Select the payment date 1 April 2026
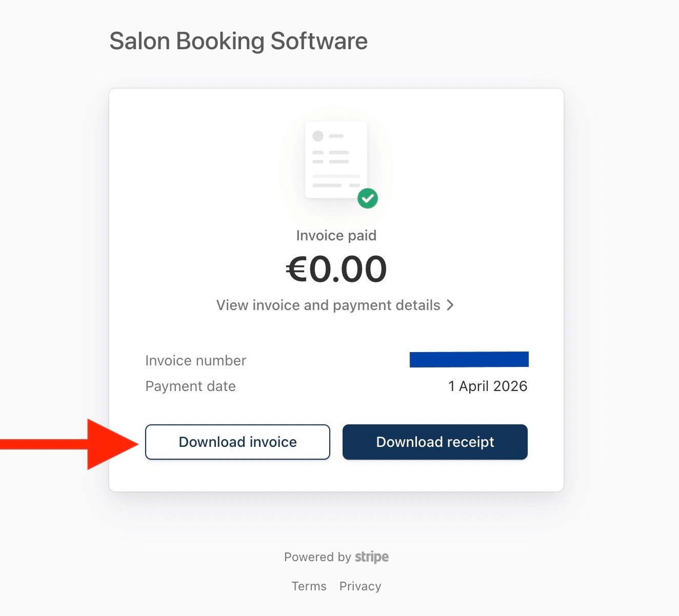The width and height of the screenshot is (679, 616). tap(488, 386)
